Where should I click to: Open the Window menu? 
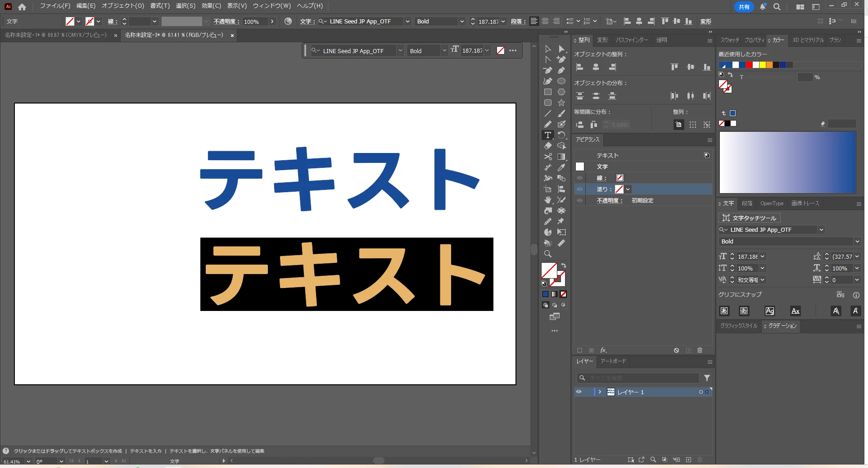(271, 6)
